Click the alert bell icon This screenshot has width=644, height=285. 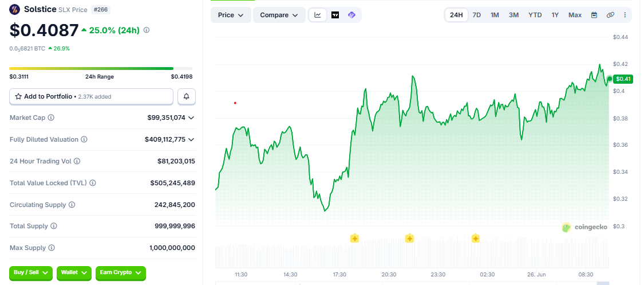click(x=187, y=97)
